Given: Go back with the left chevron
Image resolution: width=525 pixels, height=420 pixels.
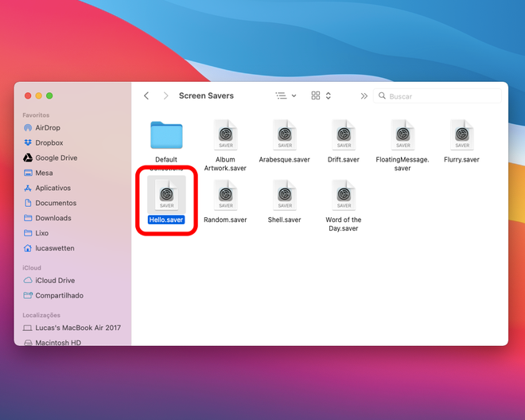Looking at the screenshot, I should point(146,95).
